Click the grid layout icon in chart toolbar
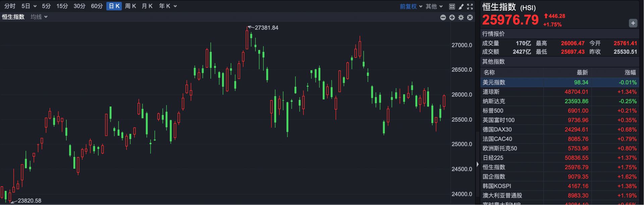644x205 pixels. coord(452,6)
